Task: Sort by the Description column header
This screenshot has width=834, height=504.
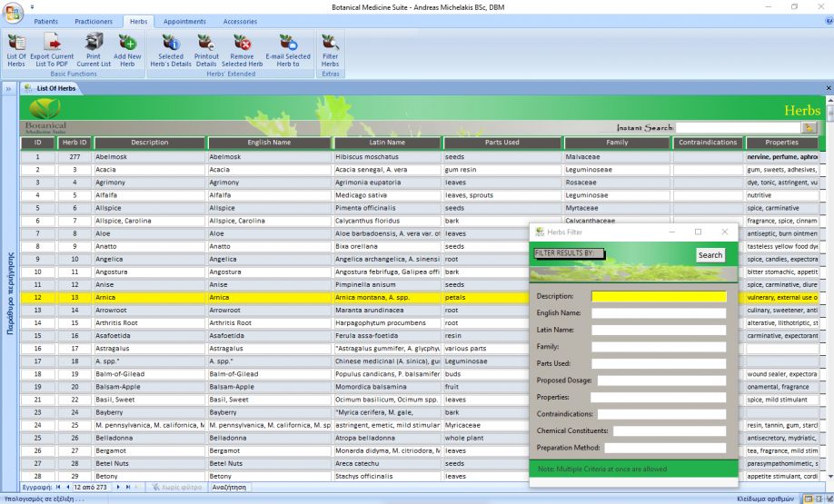Action: 150,143
